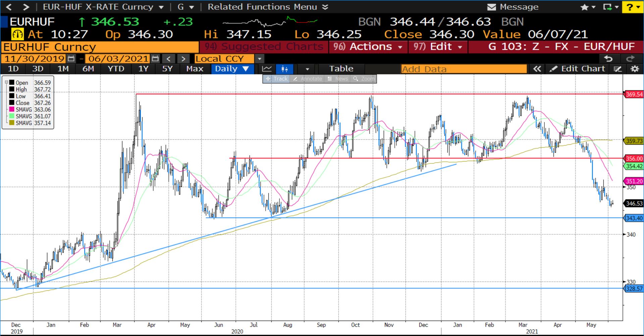The image size is (644, 336).
Task: Open EUR-HUF X-RATE Curncy dropdown
Action: 161,7
